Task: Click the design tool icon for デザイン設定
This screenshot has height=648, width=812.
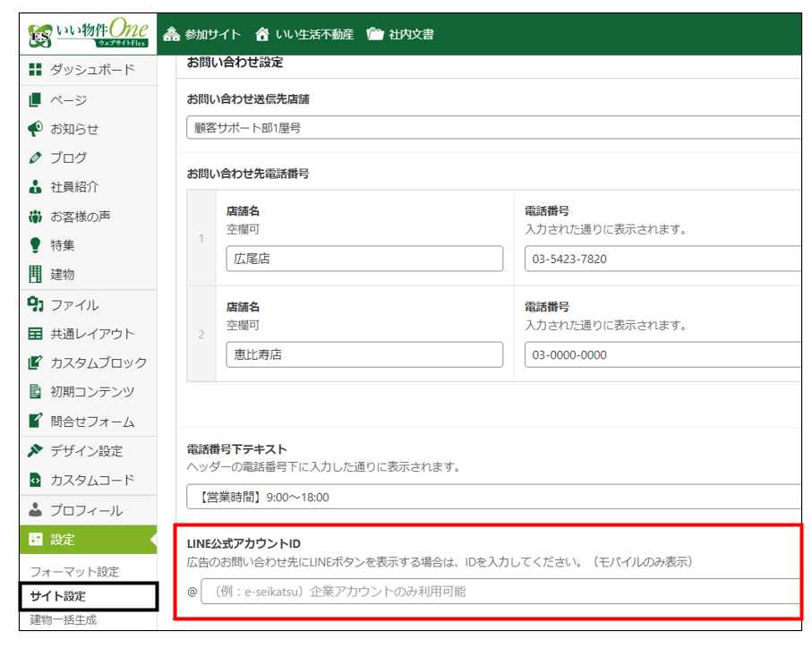Action: pos(36,451)
